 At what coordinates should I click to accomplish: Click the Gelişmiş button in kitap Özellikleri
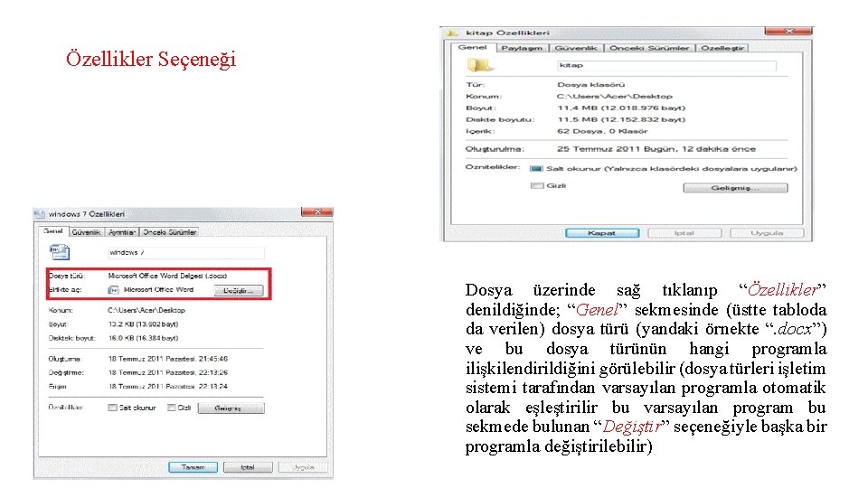(x=735, y=188)
